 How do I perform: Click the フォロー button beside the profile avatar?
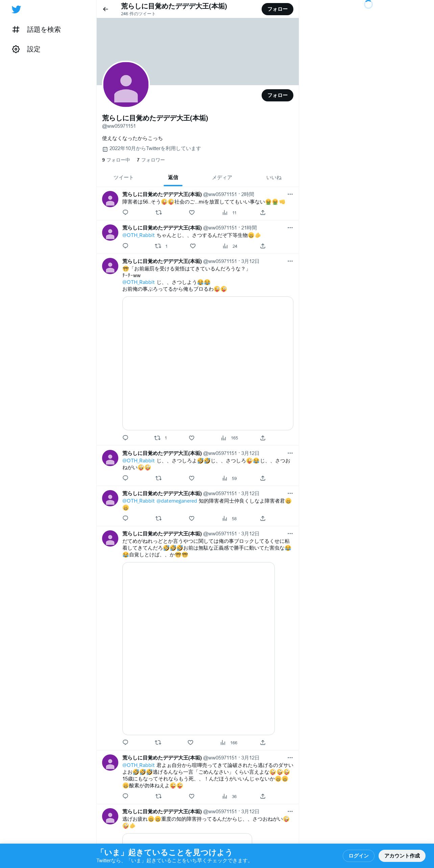pos(278,95)
